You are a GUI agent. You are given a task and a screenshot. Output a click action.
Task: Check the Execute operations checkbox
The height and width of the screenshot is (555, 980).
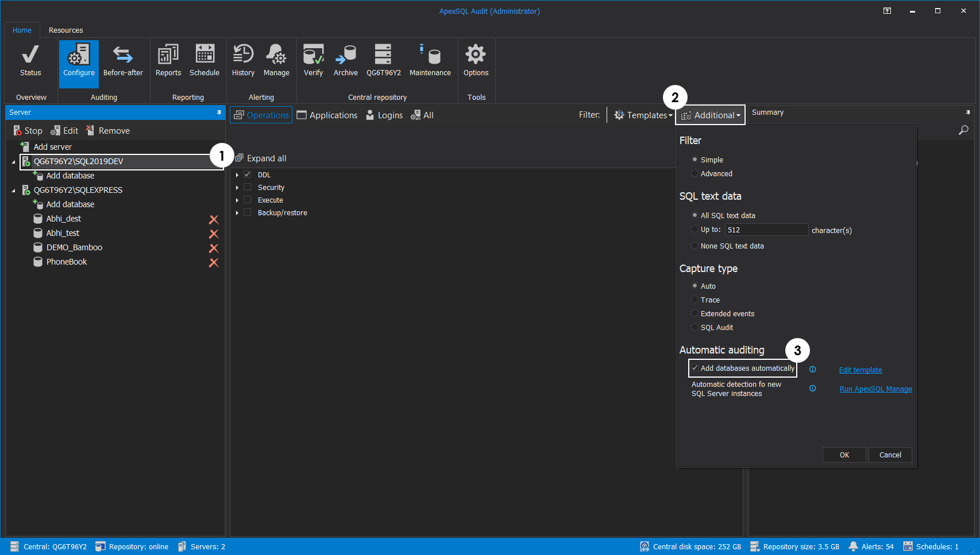tap(248, 200)
